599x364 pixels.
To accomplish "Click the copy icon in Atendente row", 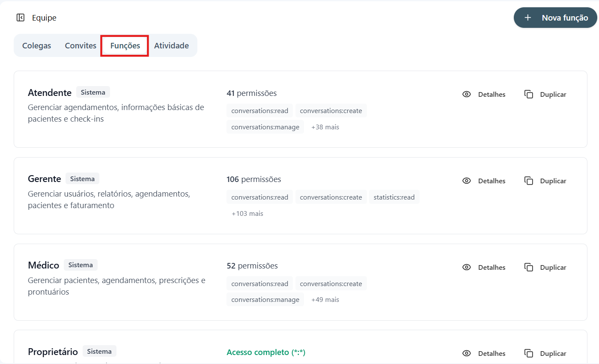I will (x=529, y=94).
